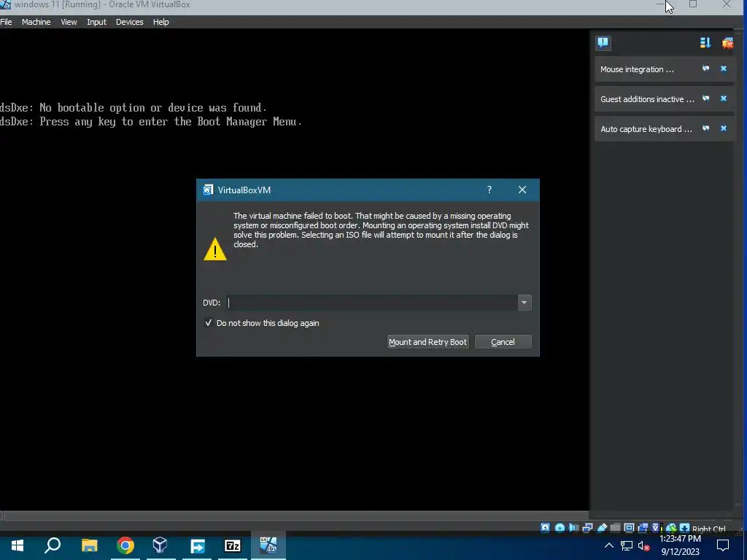Open taskbar search magnifier

[x=53, y=545]
